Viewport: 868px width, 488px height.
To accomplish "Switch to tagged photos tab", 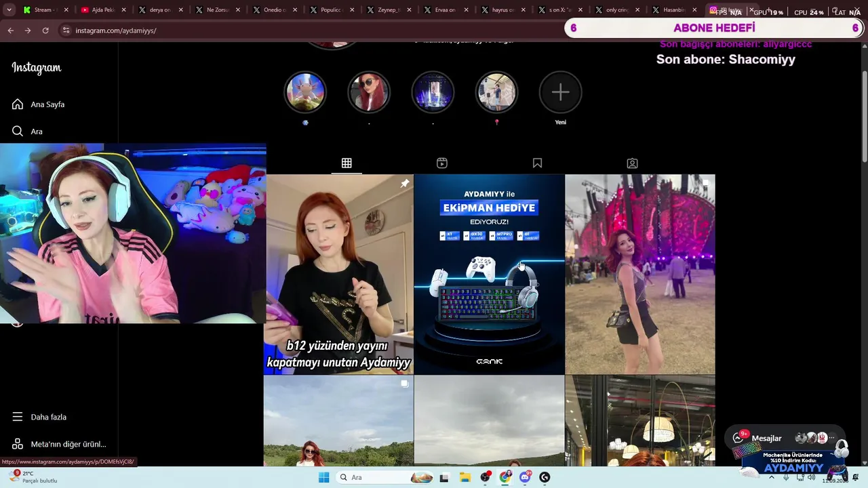I will coord(632,163).
